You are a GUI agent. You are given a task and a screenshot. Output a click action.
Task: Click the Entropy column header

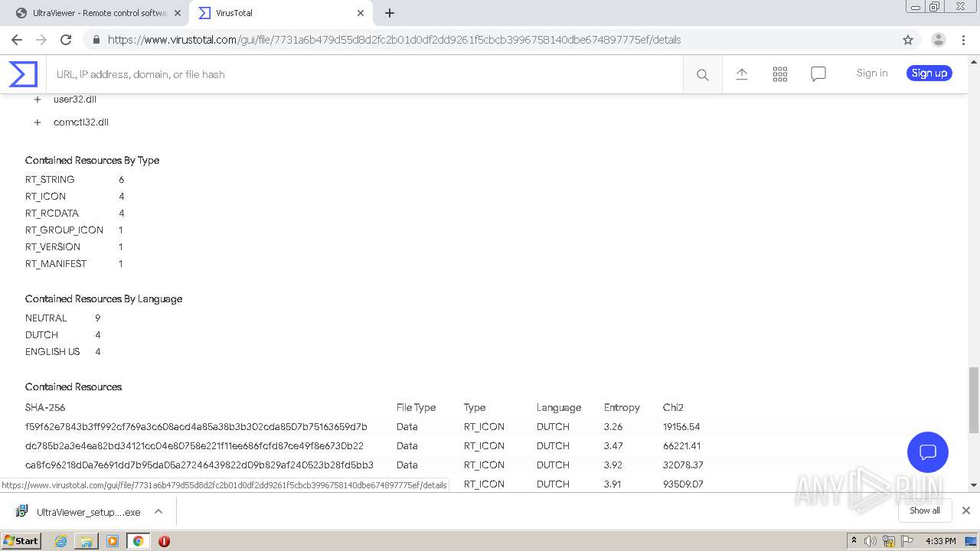point(622,408)
